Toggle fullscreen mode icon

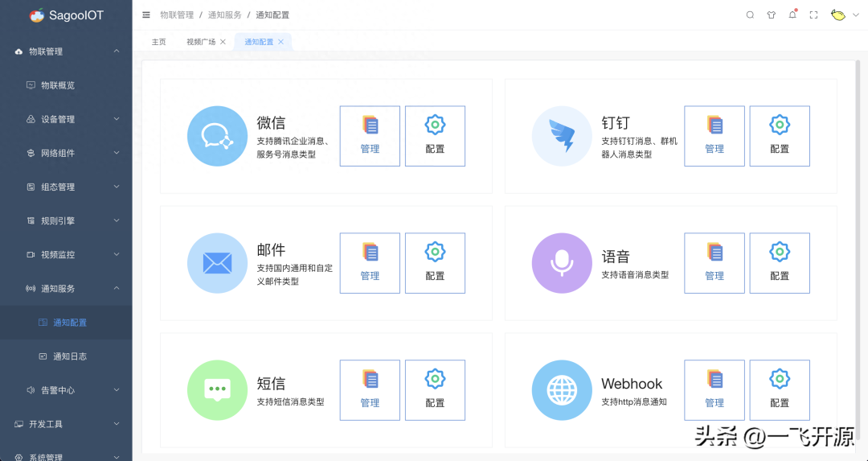click(x=813, y=15)
